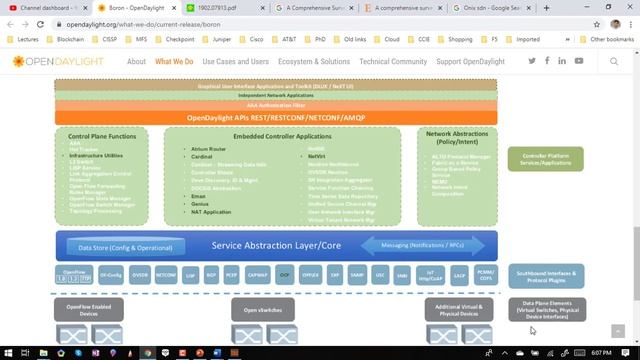The image size is (640, 360).
Task: Click the taskbar clock showing 6:07 PM
Action: point(601,353)
